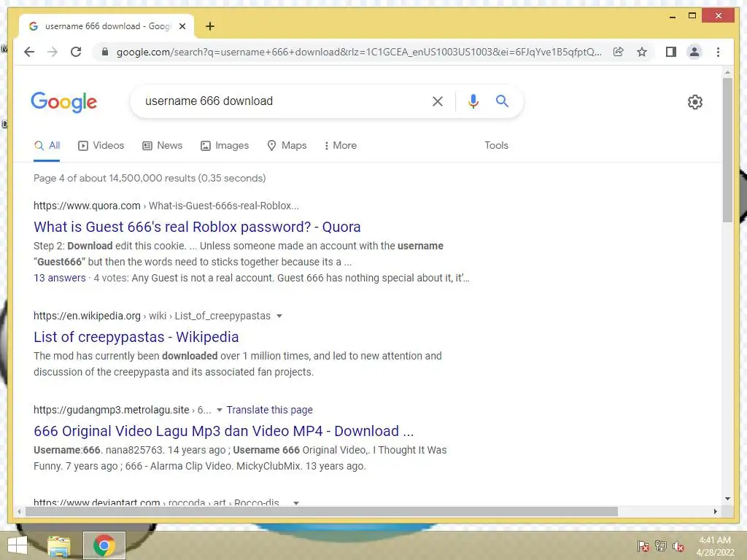
Task: Click the scroll up arrow
Action: [727, 72]
